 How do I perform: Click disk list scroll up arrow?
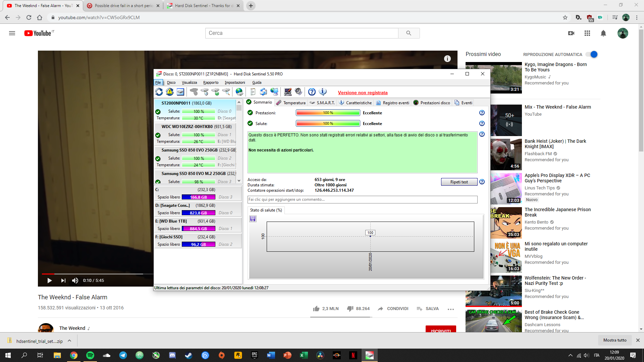click(239, 102)
